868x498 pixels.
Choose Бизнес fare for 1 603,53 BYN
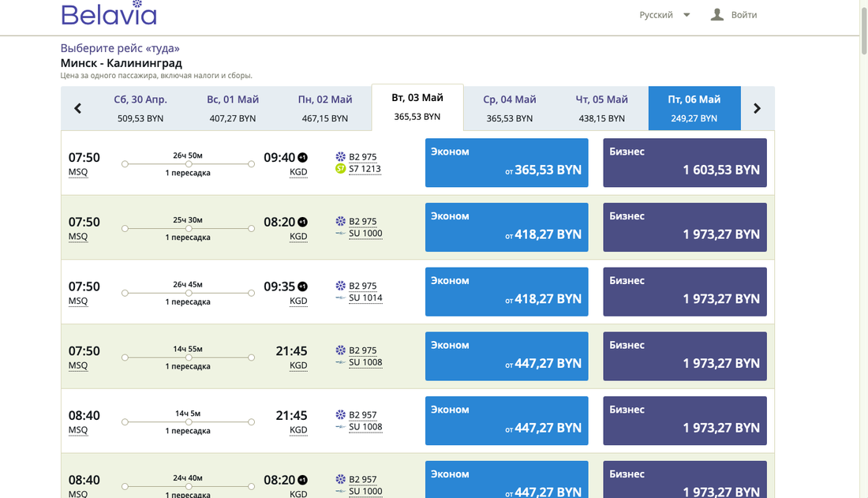684,163
